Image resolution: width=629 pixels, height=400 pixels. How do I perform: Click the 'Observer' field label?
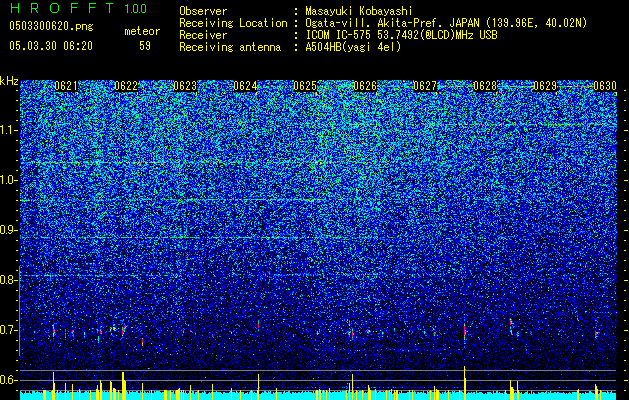pos(203,11)
